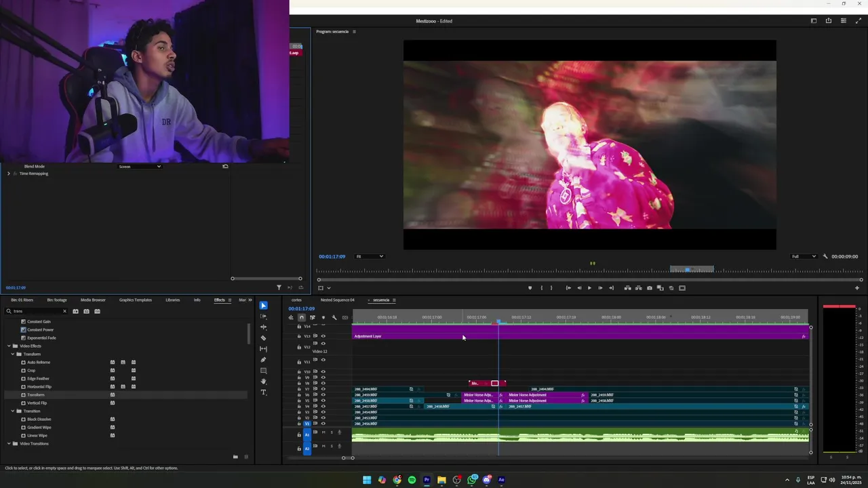The height and width of the screenshot is (488, 868).
Task: Play the program monitor
Action: [x=589, y=288]
